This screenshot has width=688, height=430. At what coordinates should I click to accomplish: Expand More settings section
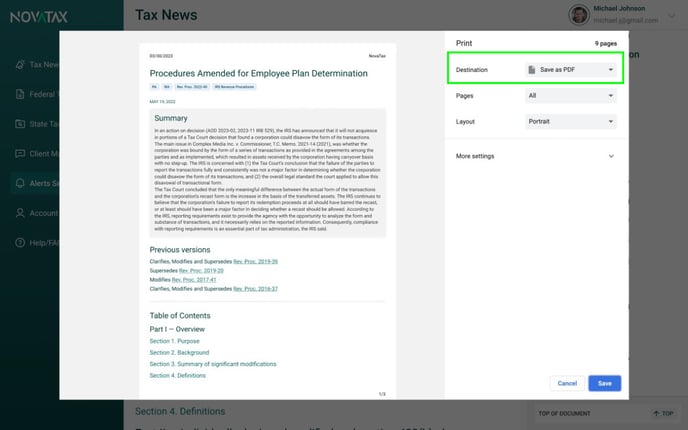click(x=535, y=156)
